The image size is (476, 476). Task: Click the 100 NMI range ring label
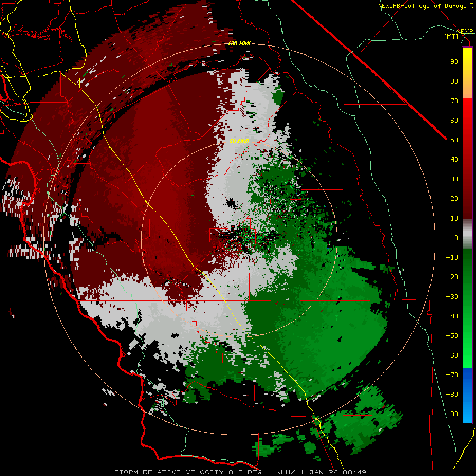click(x=239, y=44)
